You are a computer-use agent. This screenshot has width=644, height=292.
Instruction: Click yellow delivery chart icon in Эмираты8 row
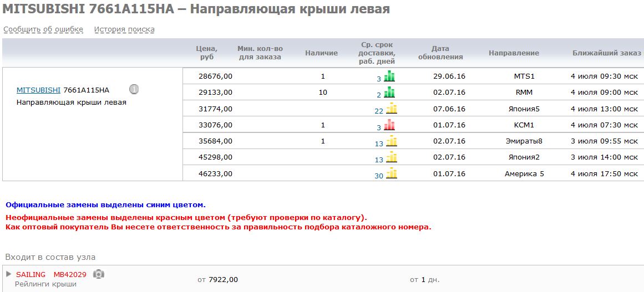392,141
